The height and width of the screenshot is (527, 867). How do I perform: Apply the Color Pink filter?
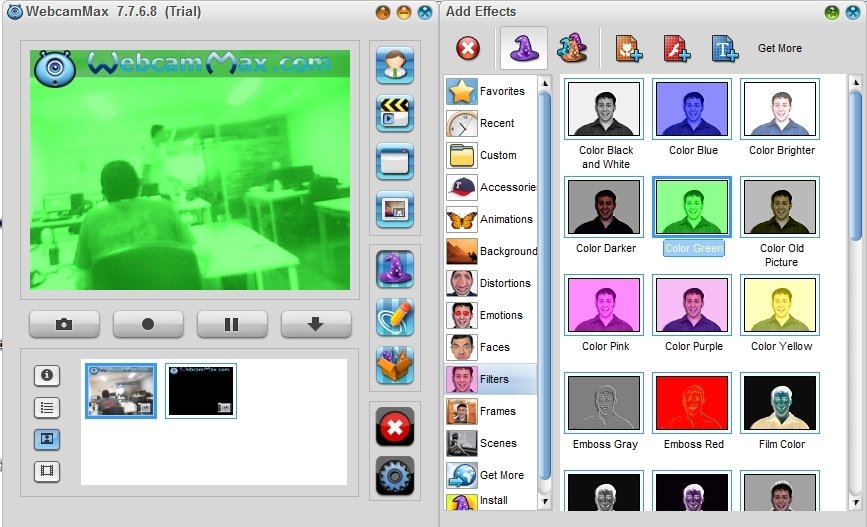coord(604,305)
